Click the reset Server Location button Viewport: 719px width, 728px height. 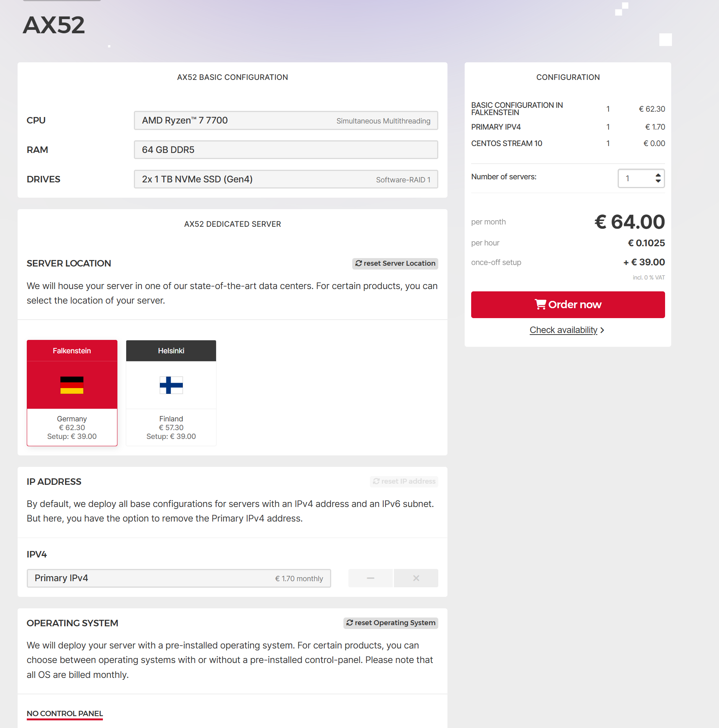pyautogui.click(x=395, y=263)
